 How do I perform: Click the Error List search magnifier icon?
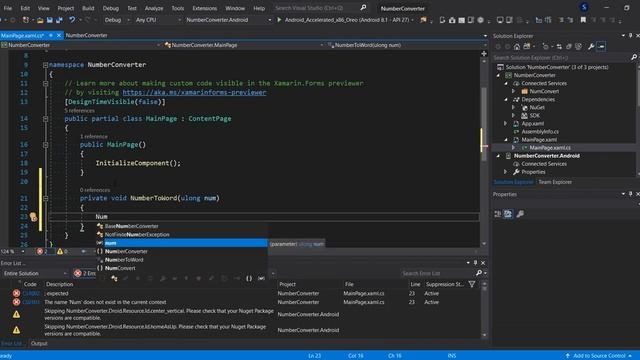(479, 273)
